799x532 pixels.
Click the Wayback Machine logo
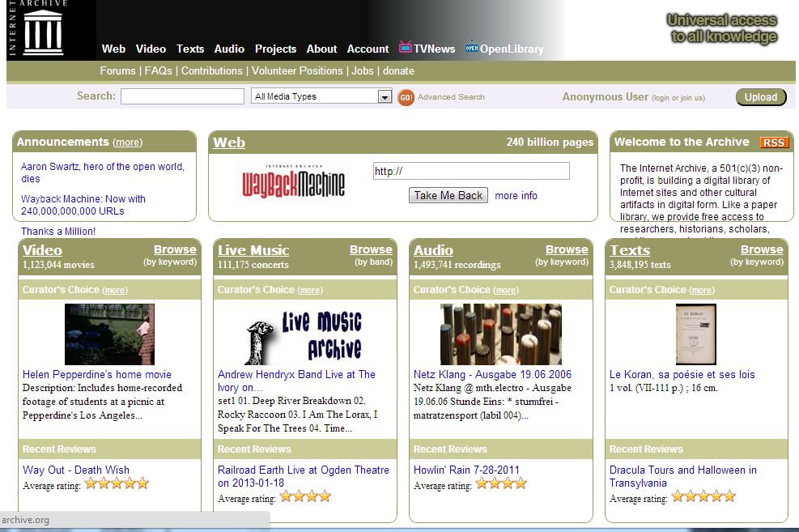coord(293,181)
